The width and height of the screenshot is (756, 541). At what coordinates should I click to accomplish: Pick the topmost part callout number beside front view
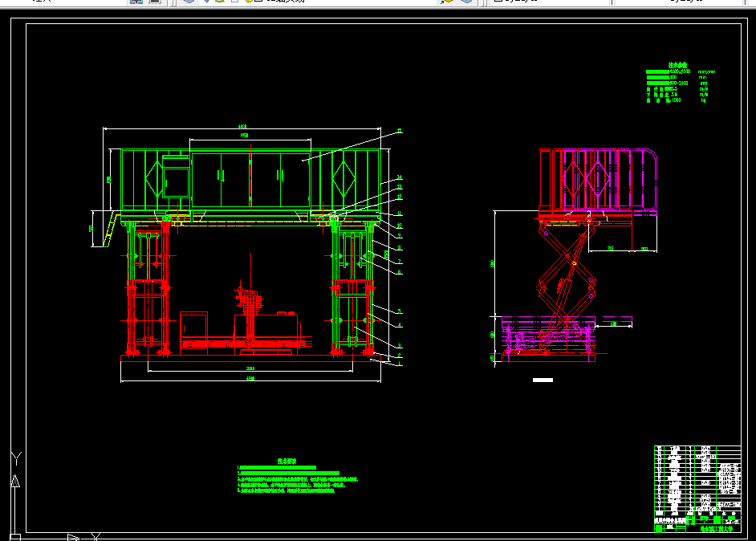point(400,131)
